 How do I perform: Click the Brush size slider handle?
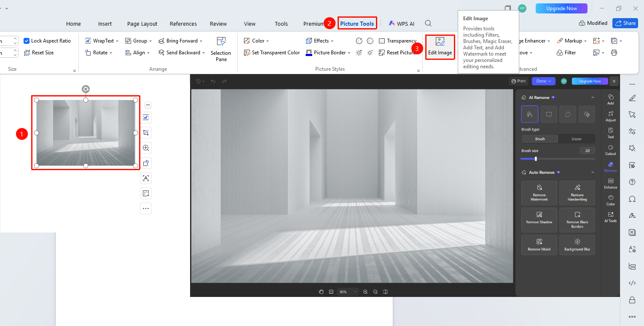[x=536, y=159]
